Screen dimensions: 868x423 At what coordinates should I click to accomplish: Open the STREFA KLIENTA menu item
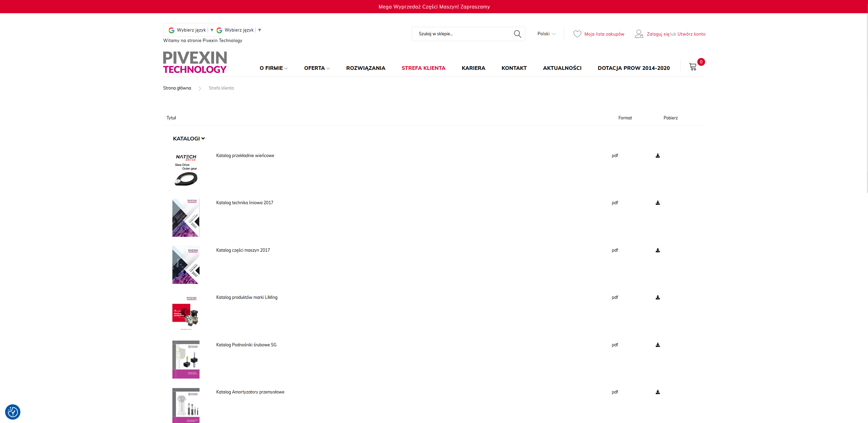point(423,68)
